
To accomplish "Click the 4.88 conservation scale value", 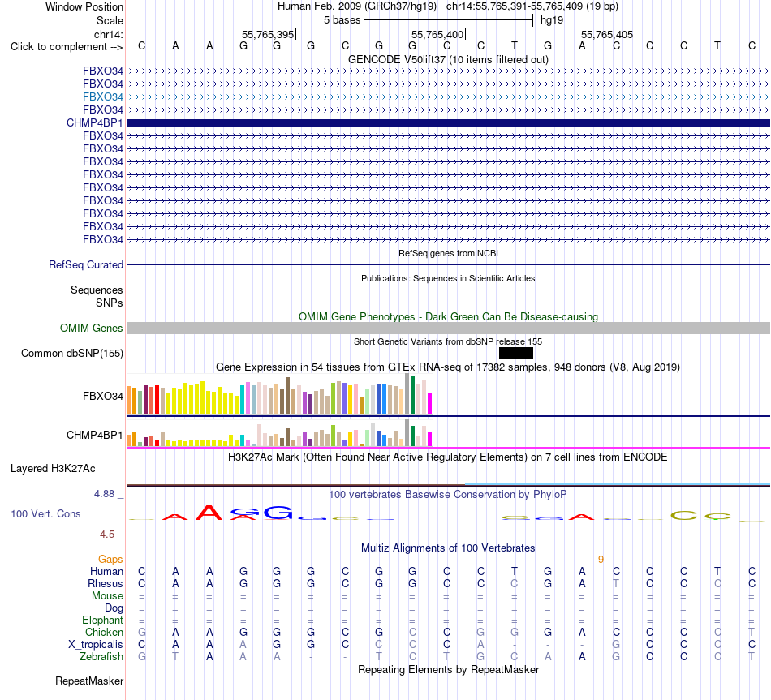I will (x=104, y=493).
